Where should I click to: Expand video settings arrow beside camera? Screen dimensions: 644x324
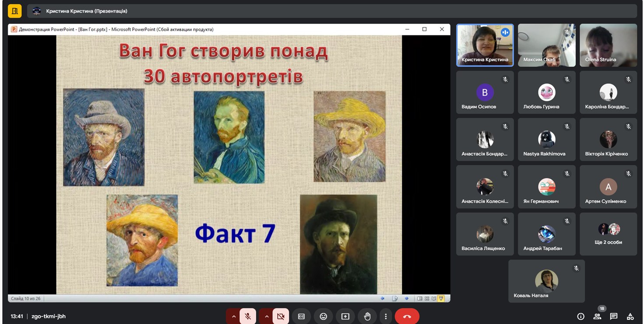pos(266,316)
